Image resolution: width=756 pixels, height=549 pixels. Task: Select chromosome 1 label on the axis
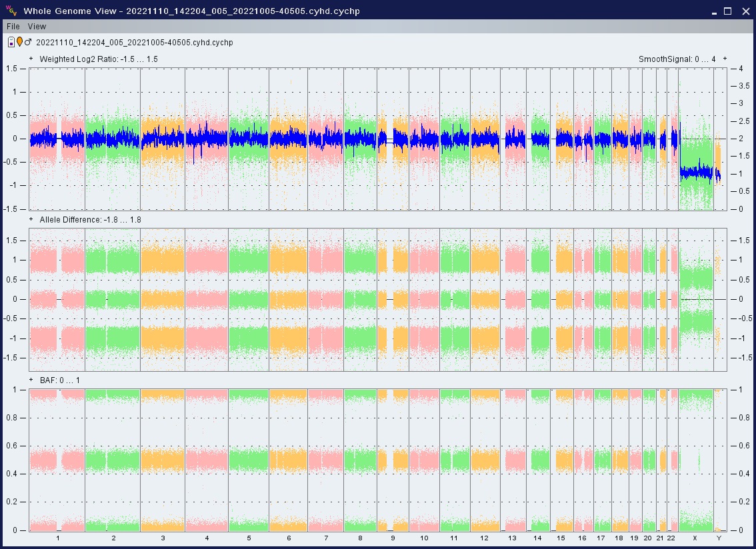[57, 538]
